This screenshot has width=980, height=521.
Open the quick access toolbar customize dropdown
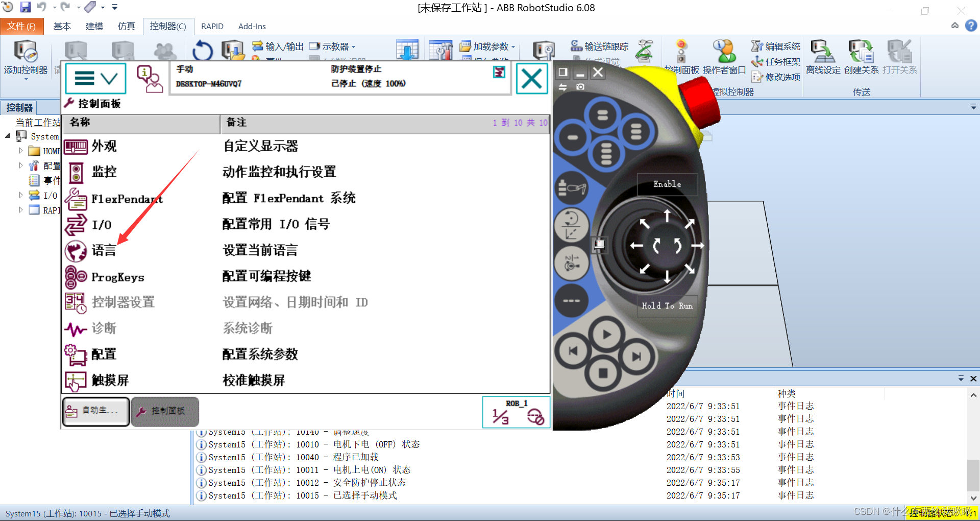(x=115, y=7)
